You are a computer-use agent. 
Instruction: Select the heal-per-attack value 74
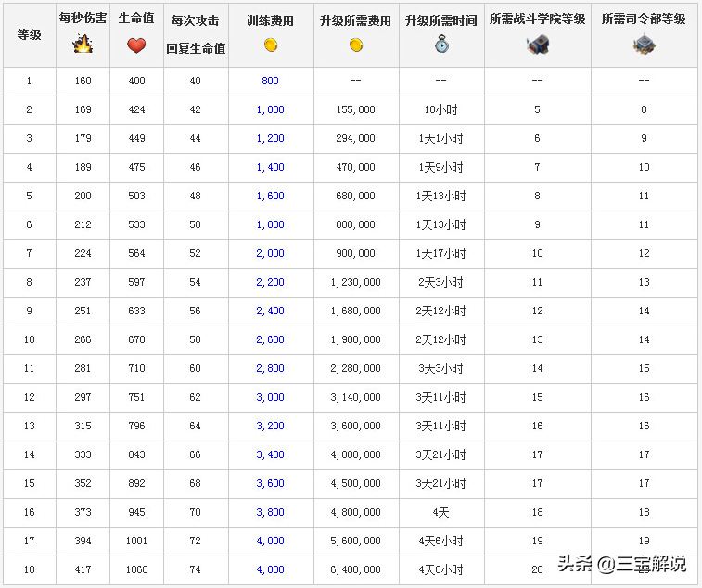[195, 569]
